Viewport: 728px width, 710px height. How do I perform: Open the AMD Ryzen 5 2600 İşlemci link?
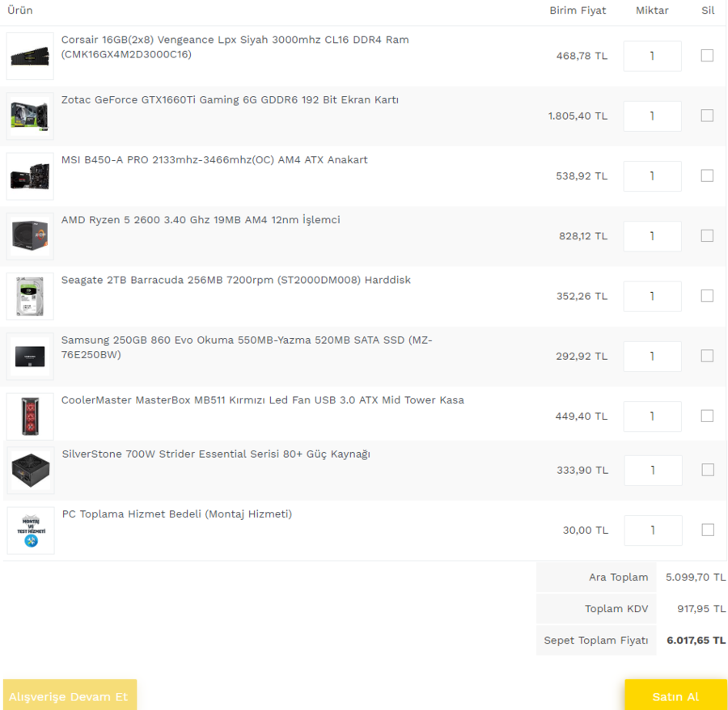click(x=201, y=220)
